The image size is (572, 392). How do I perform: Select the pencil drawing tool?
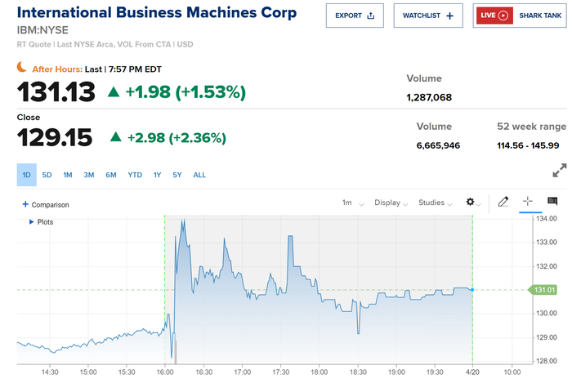503,202
